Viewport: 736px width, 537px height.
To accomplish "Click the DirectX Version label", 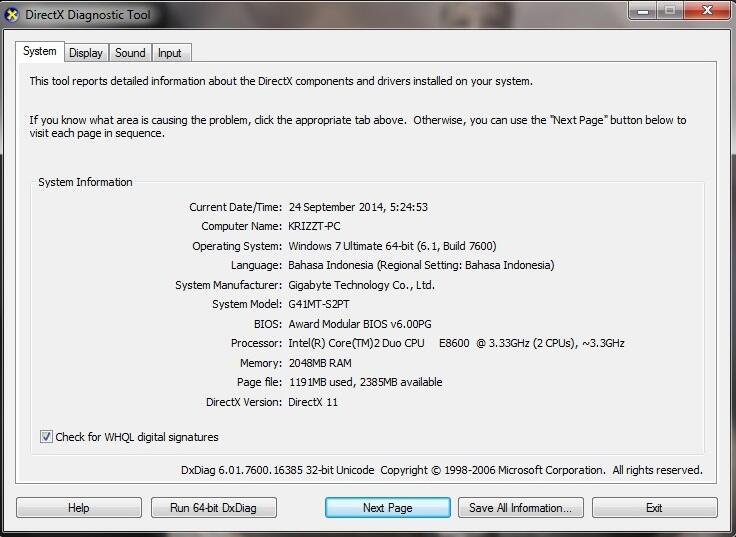I will (x=244, y=402).
